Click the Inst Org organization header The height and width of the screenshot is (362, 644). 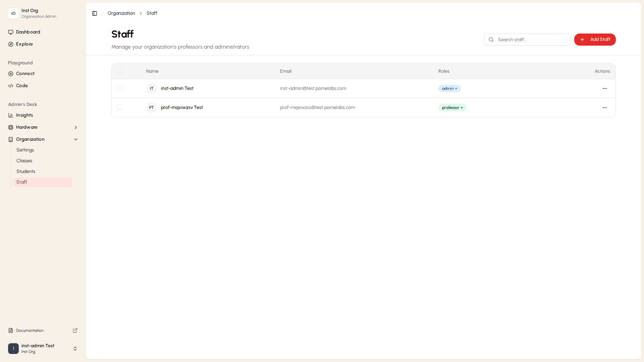(x=43, y=13)
